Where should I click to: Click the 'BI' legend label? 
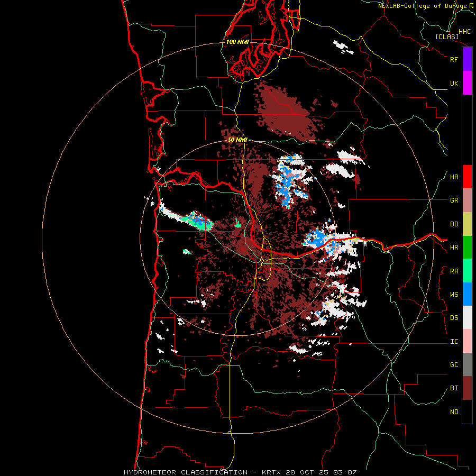[454, 388]
